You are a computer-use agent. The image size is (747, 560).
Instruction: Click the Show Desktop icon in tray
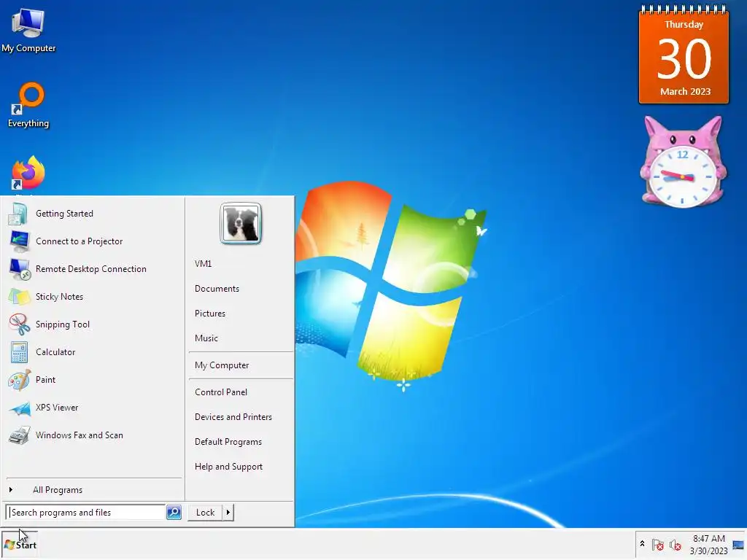tap(738, 545)
